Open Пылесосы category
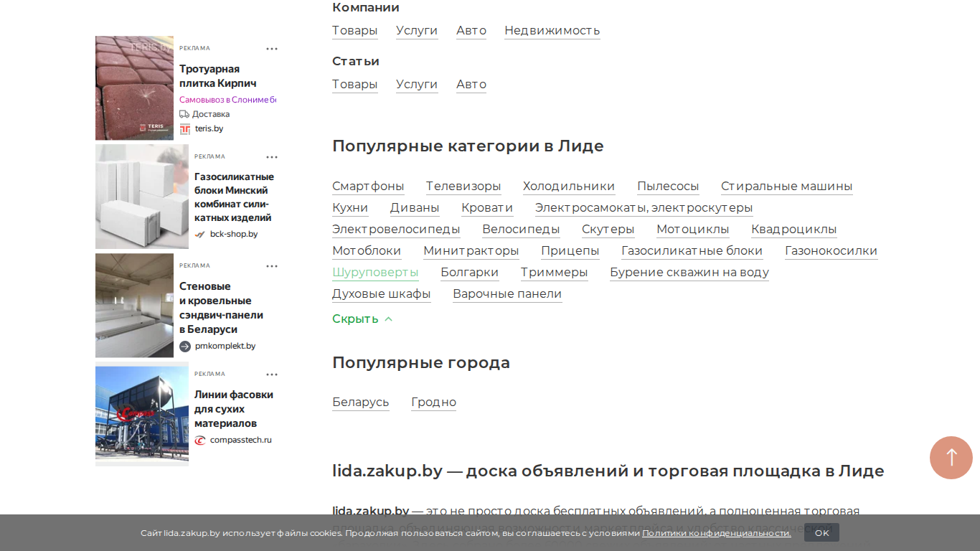 668,187
